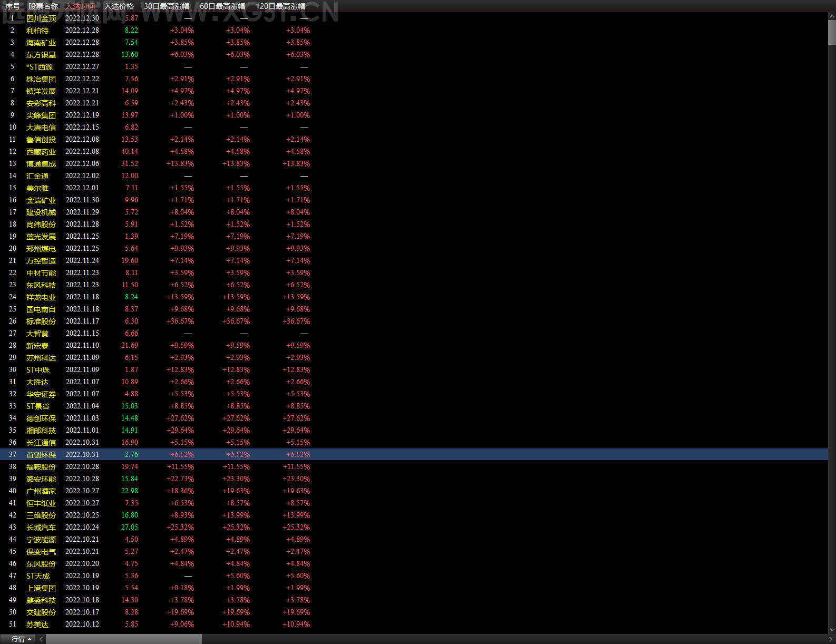
Task: Click the vertical scrollbar thumb
Action: (832, 33)
